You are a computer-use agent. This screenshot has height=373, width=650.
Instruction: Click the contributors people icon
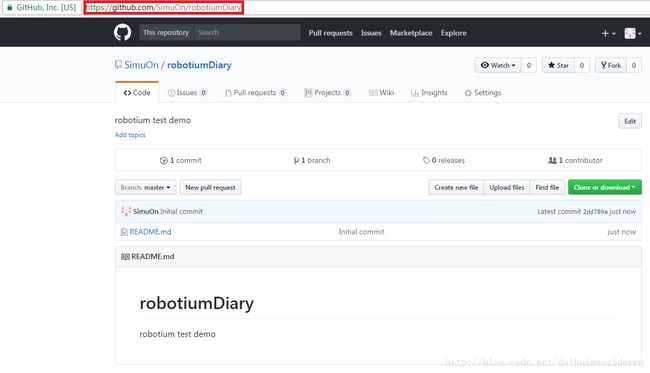pyautogui.click(x=553, y=160)
